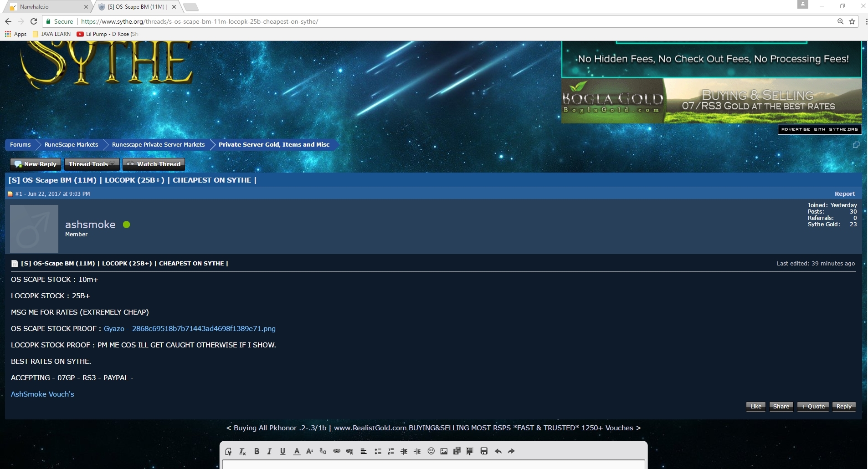Click the insert media icon

point(457,451)
